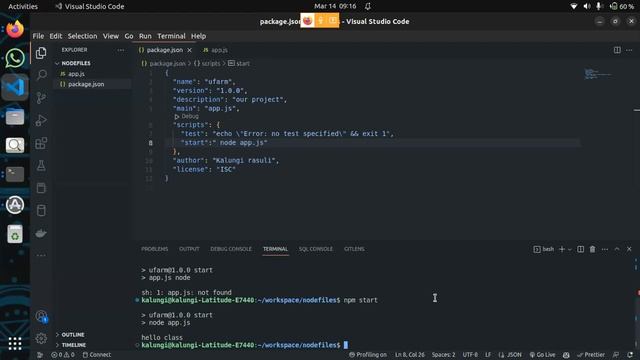Close the package.json tab

pyautogui.click(x=189, y=50)
